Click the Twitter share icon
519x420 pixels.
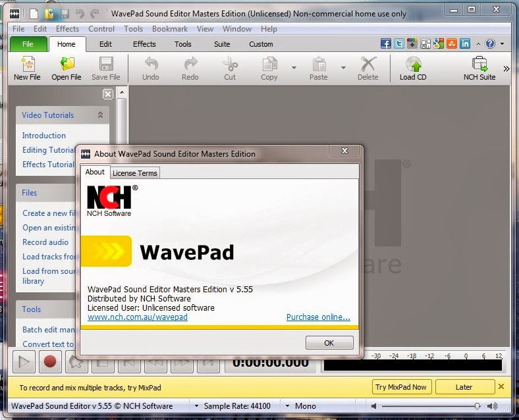click(399, 43)
